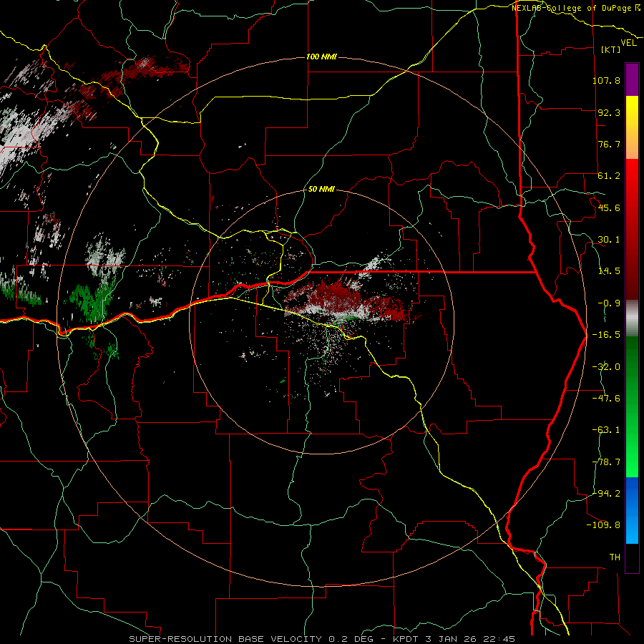Screen dimensions: 644x644
Task: Click the 45.6 legend value
Action: [x=609, y=208]
